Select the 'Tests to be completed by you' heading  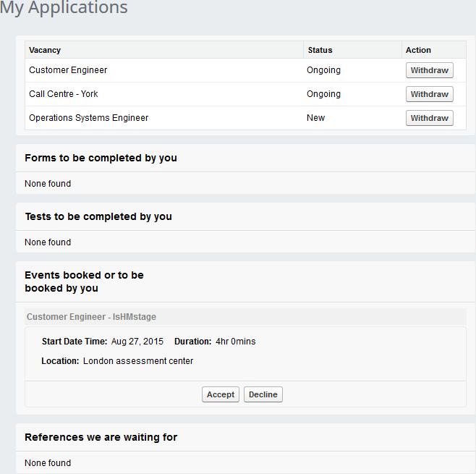[x=98, y=216]
